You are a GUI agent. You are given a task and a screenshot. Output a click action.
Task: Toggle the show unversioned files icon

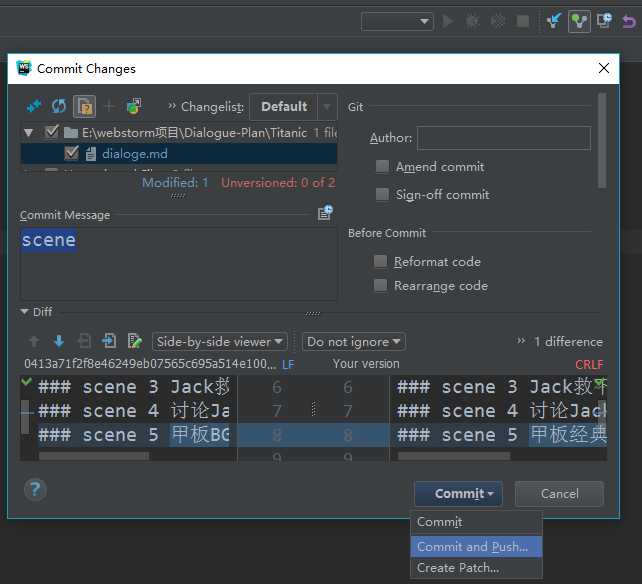click(84, 106)
